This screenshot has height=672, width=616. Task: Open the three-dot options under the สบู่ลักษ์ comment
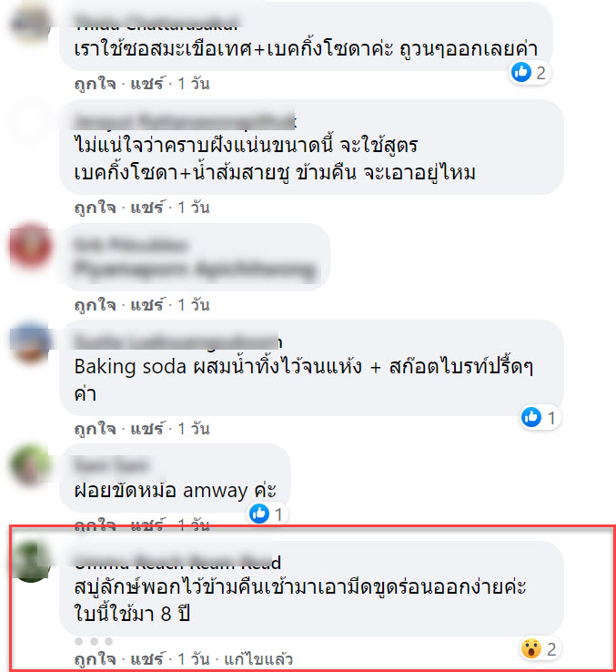(x=94, y=641)
